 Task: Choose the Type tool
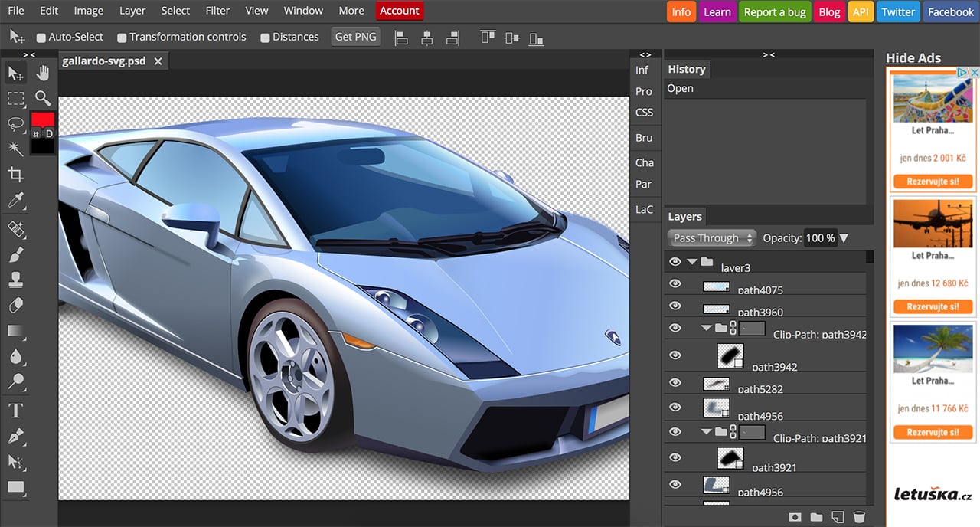pos(15,410)
